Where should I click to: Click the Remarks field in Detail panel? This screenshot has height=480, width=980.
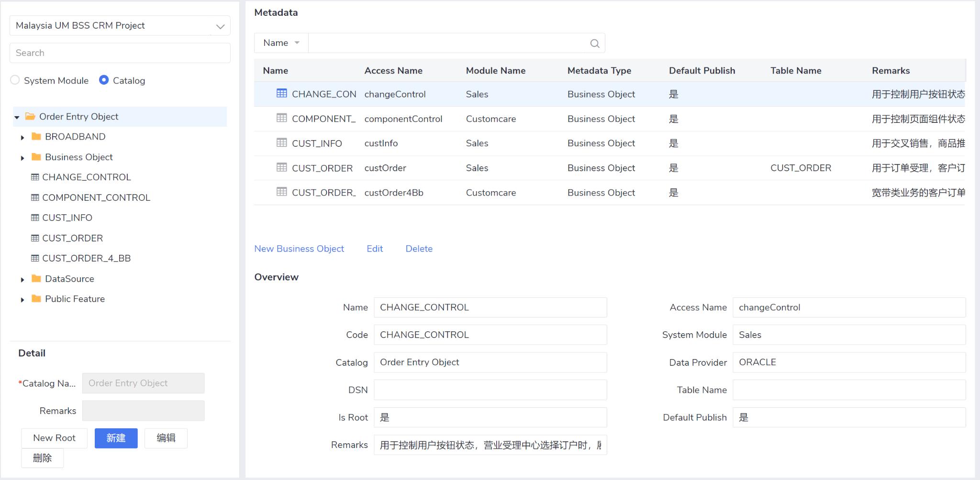coord(143,411)
